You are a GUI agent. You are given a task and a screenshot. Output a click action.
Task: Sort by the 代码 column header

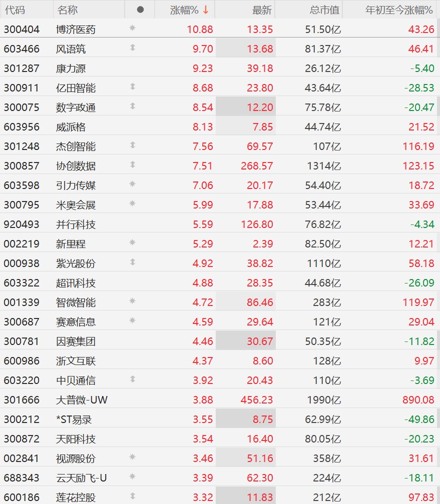[x=15, y=10]
